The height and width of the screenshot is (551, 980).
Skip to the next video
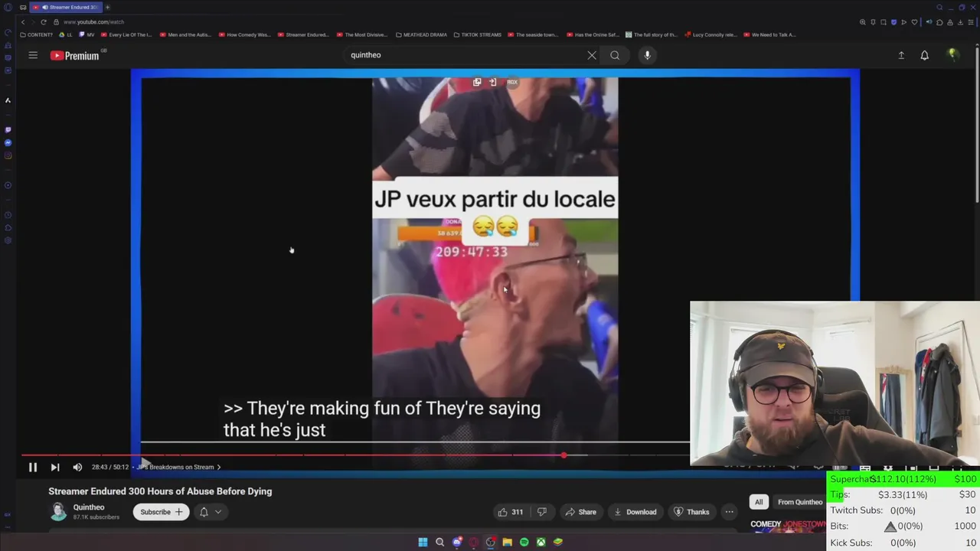click(55, 467)
